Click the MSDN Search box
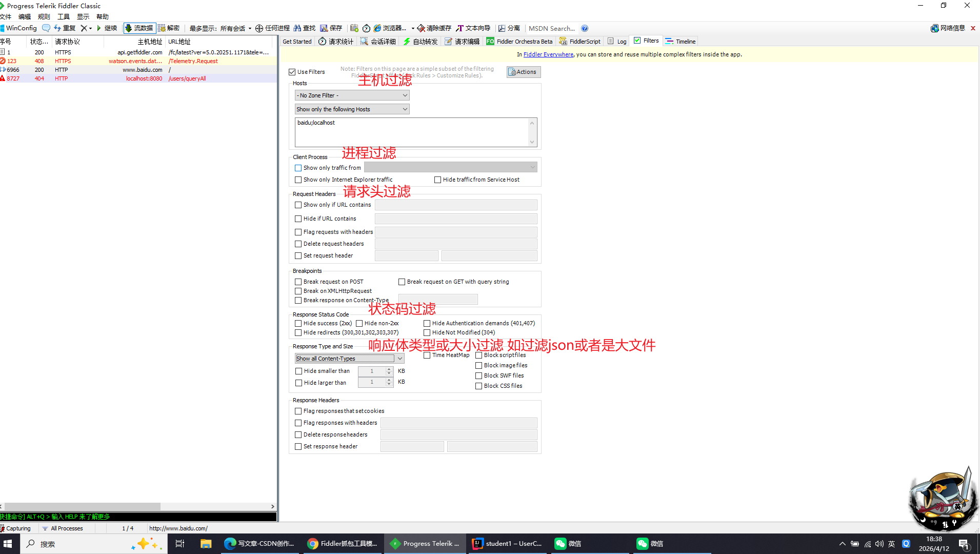This screenshot has width=980, height=554. (552, 28)
